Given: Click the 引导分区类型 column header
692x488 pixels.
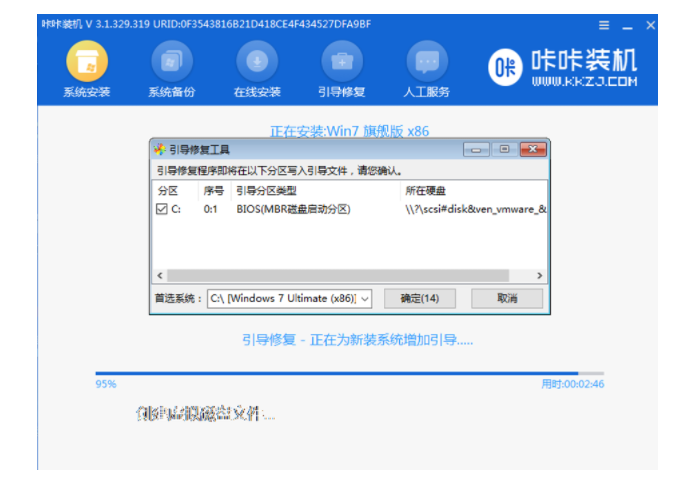Looking at the screenshot, I should click(265, 190).
